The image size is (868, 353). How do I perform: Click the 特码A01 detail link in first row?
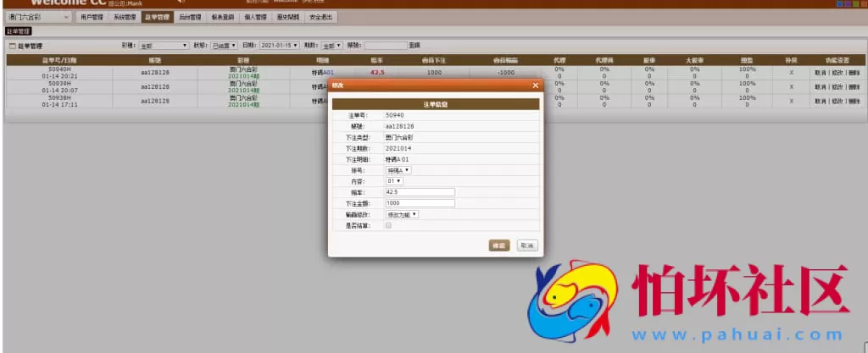pyautogui.click(x=323, y=72)
